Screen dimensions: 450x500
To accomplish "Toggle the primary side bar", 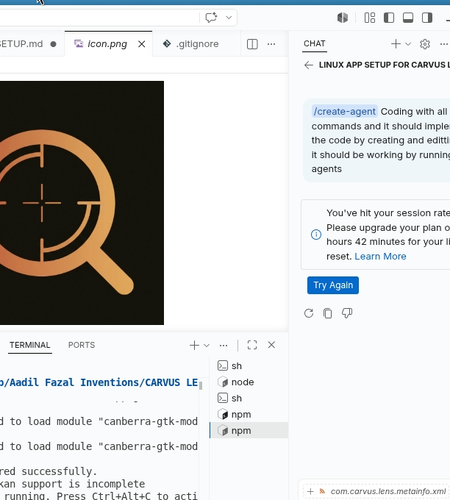I will point(389,17).
